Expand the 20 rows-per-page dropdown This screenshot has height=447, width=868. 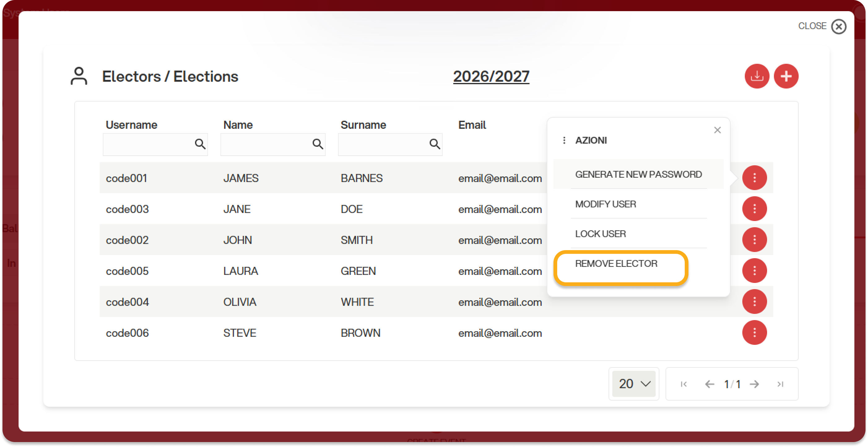(634, 384)
